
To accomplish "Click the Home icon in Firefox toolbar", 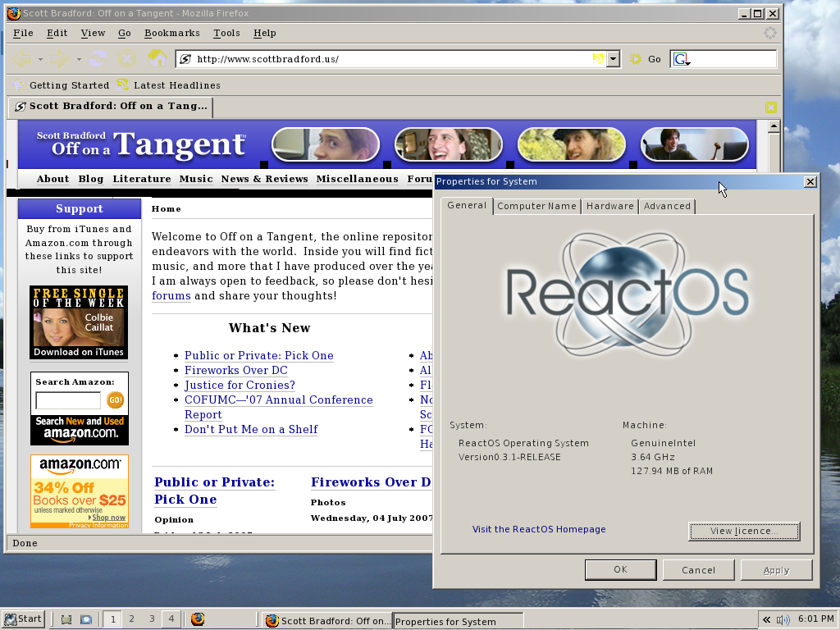I will (157, 59).
